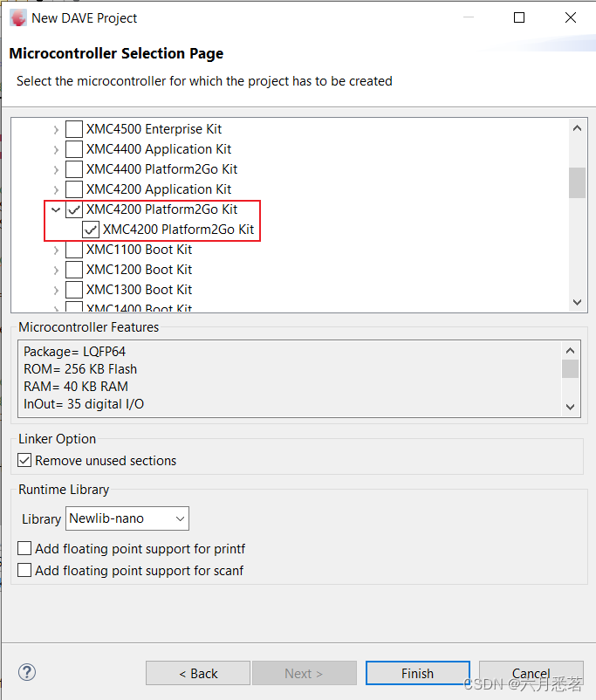Select the XMC4500 Enterprise Kit label
The image size is (596, 700).
[154, 129]
